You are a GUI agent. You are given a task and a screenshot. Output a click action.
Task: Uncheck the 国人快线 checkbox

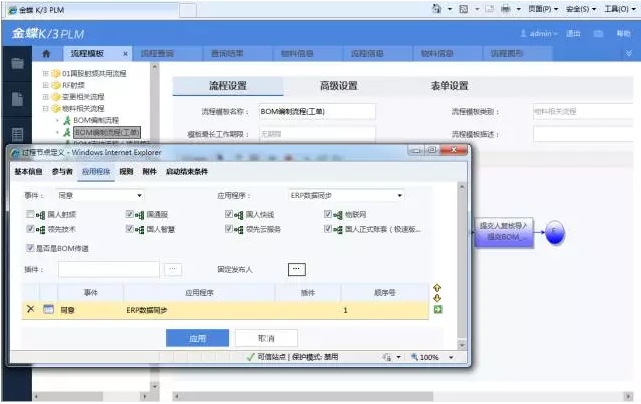[229, 214]
